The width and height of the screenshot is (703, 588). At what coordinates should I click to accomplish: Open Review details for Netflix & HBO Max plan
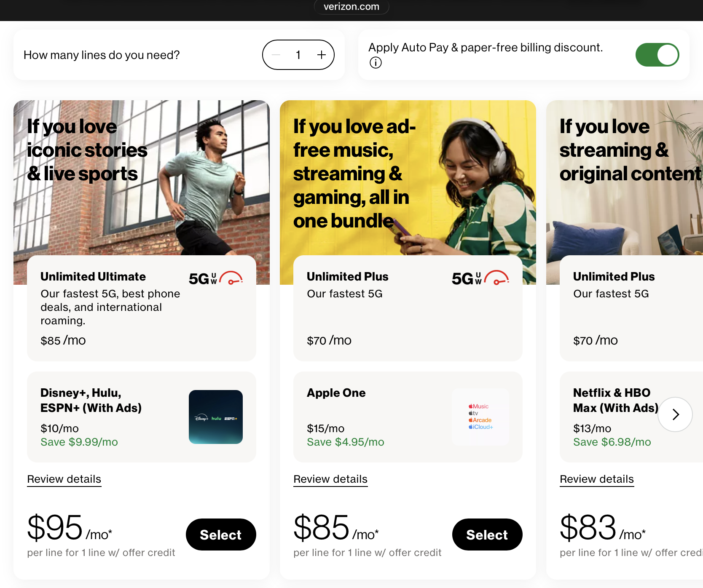pyautogui.click(x=597, y=479)
